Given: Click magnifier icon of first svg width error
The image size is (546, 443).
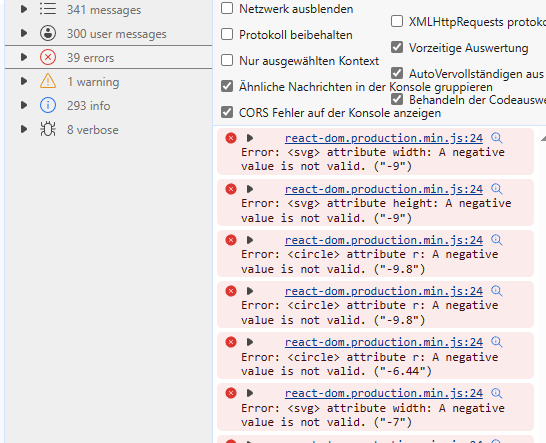Looking at the screenshot, I should pos(497,138).
